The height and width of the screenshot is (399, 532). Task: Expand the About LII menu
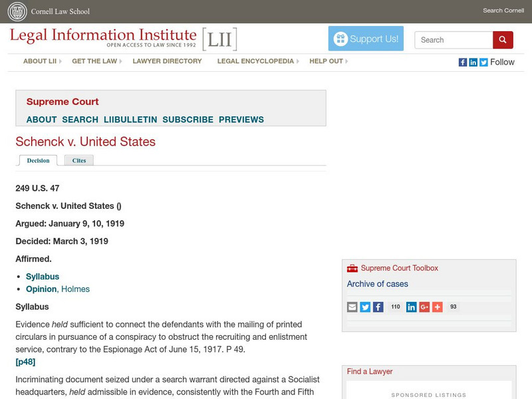point(42,61)
